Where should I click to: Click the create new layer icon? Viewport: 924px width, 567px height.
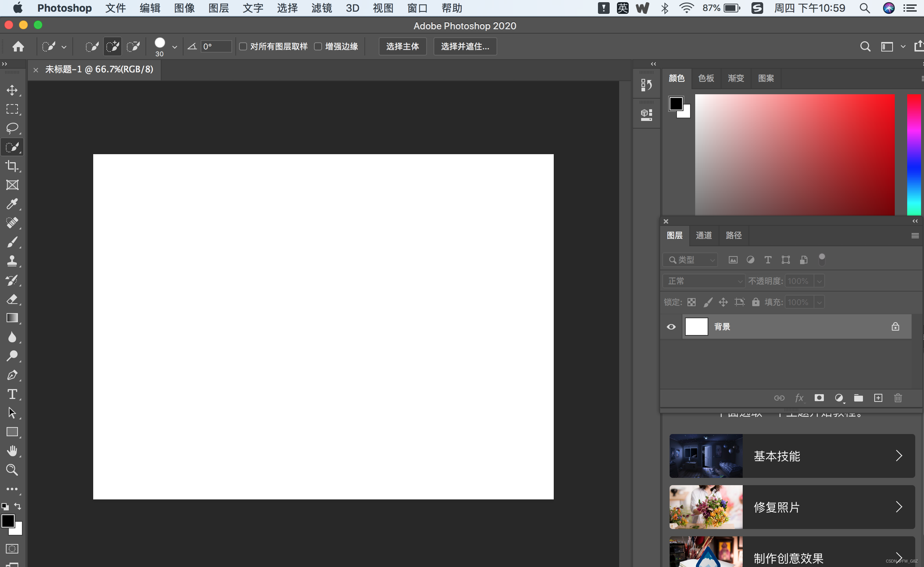878,398
